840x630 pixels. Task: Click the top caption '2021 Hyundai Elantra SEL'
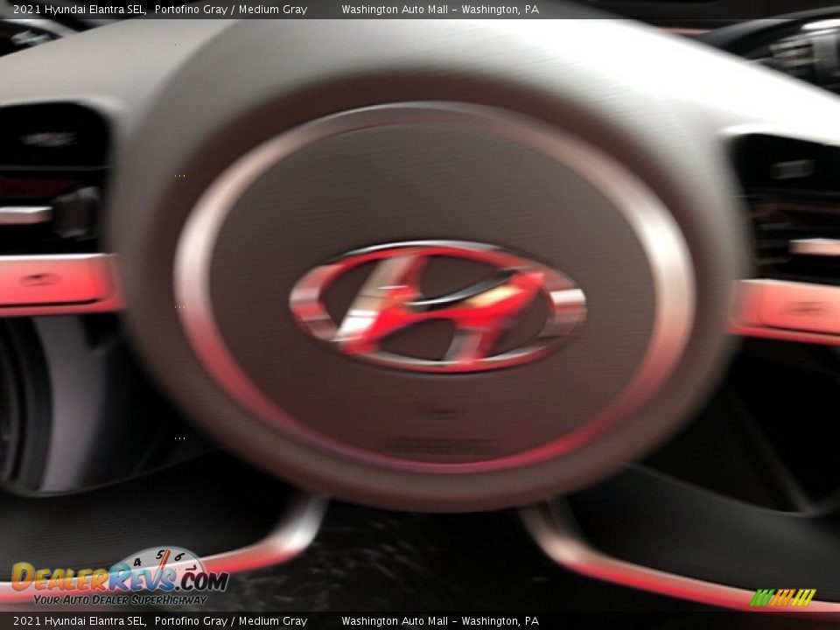tap(80, 9)
